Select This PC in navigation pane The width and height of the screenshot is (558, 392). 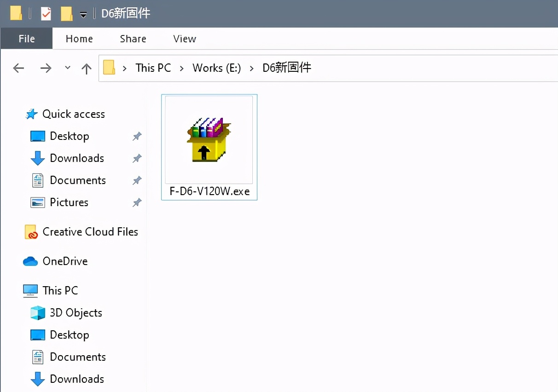pyautogui.click(x=60, y=291)
